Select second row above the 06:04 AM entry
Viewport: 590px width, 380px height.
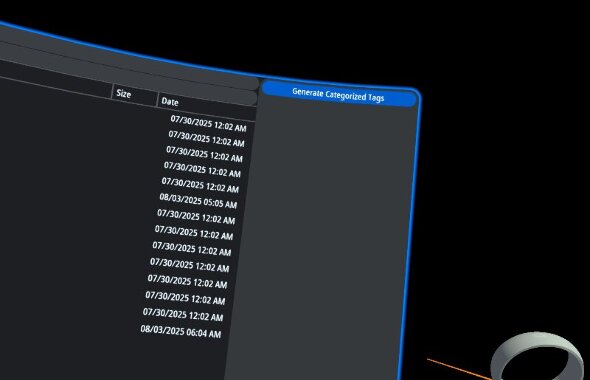tap(185, 298)
